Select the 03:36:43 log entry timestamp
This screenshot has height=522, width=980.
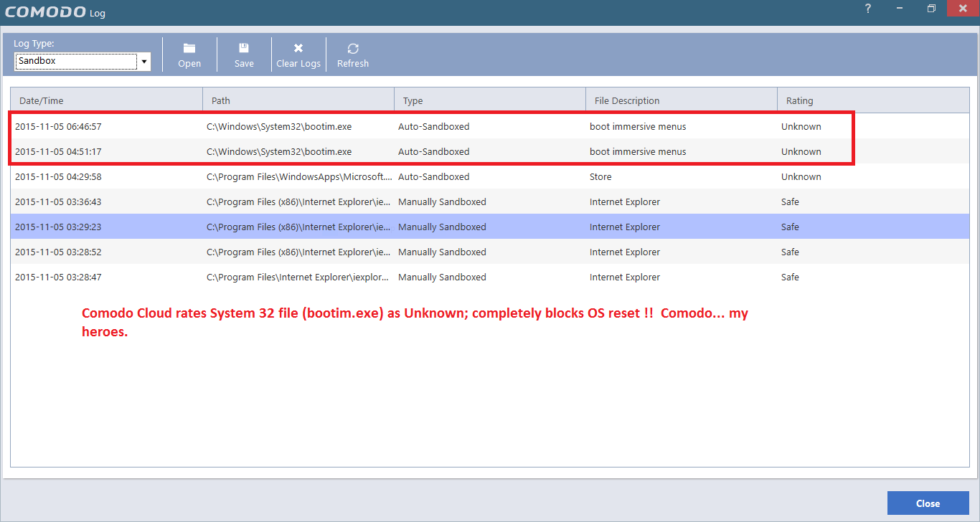[x=58, y=202]
